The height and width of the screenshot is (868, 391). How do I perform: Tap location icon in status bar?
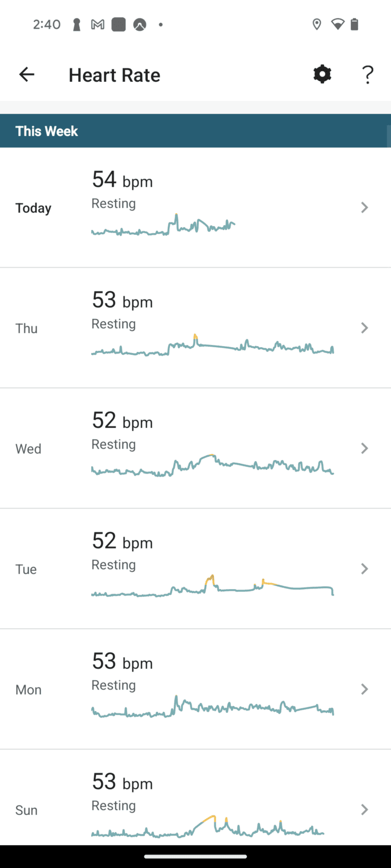[x=317, y=24]
